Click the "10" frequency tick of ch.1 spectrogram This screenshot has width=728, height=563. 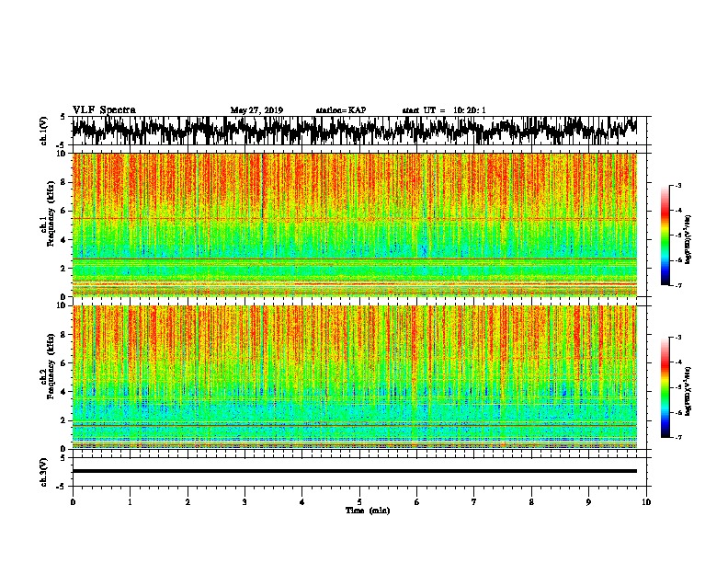[x=62, y=154]
